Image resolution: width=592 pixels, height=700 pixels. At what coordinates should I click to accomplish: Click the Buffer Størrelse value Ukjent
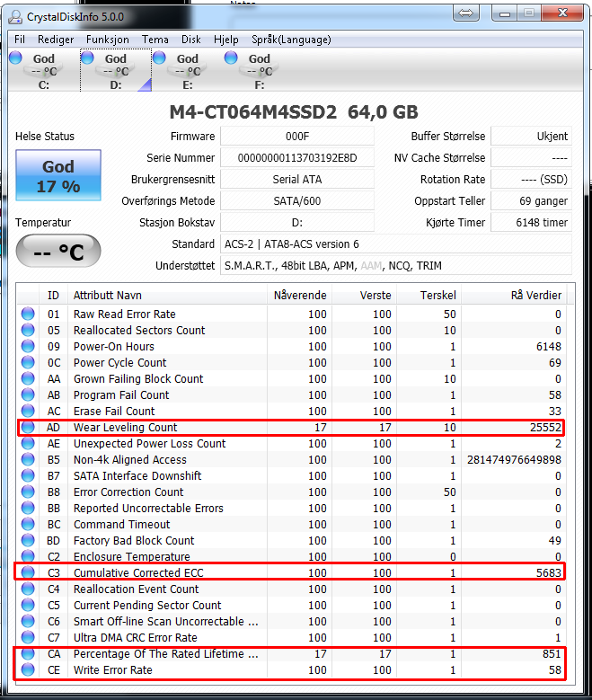531,137
